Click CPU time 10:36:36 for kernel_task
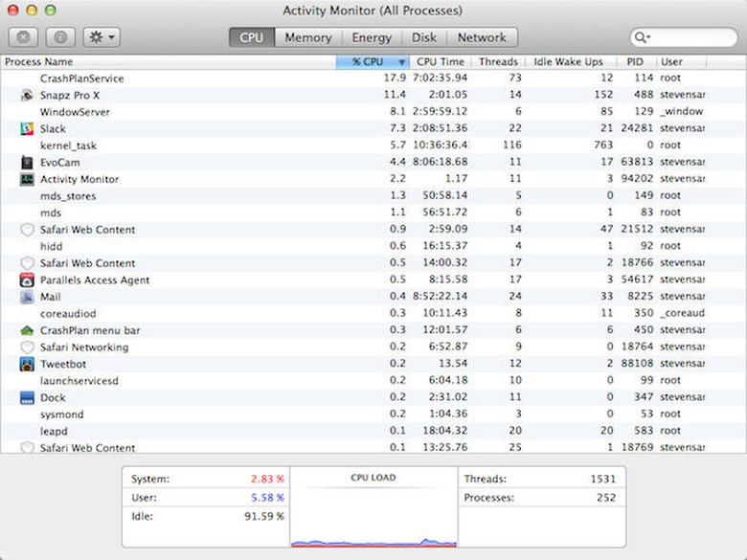Viewport: 747px width, 560px height. [x=441, y=145]
